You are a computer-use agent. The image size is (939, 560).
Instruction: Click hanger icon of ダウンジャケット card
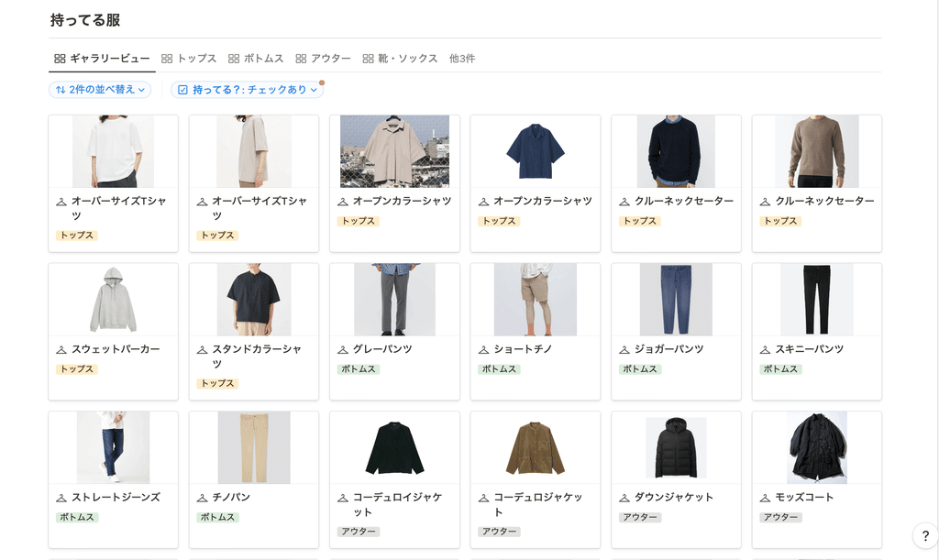pyautogui.click(x=624, y=498)
